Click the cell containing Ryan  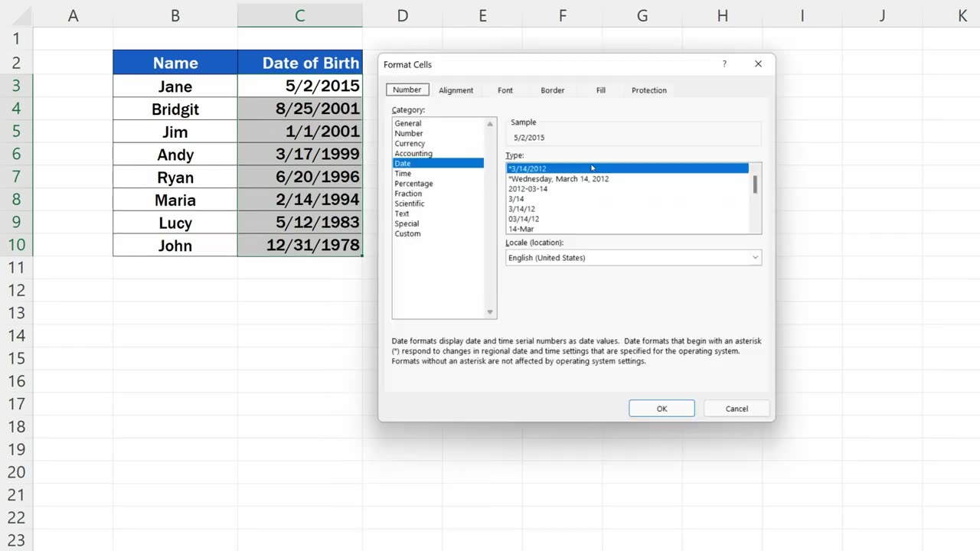point(175,177)
